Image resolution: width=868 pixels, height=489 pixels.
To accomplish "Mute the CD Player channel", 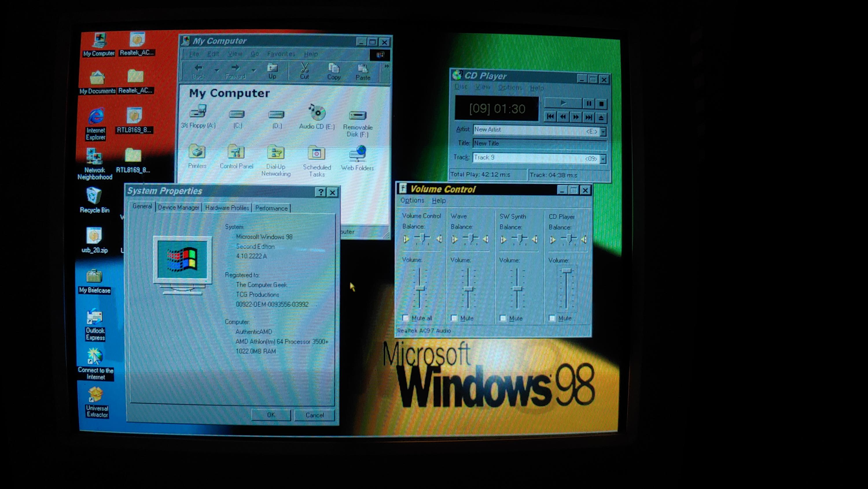I will click(x=552, y=318).
